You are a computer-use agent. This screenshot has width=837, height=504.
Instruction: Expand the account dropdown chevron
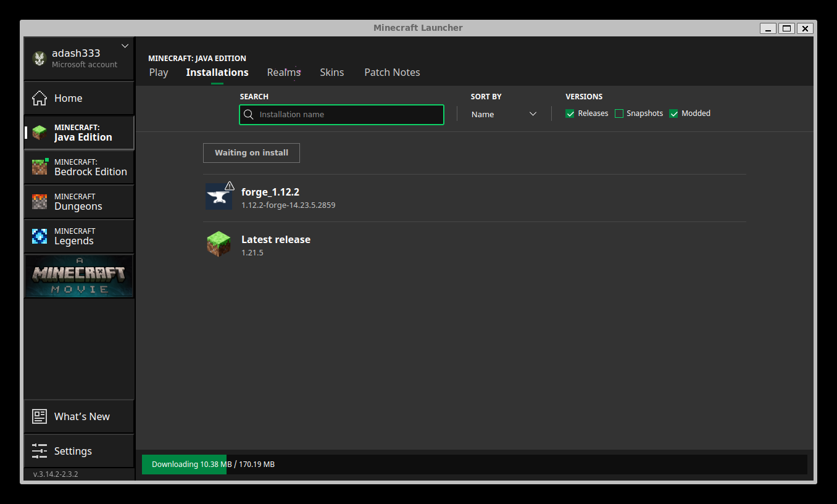click(125, 46)
